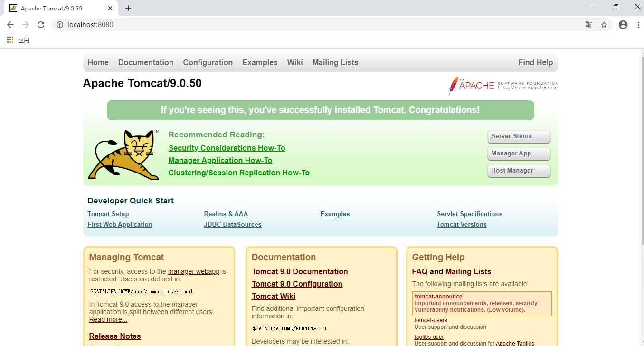644x346 pixels.
Task: Open the Chrome three-dot menu
Action: pos(638,25)
